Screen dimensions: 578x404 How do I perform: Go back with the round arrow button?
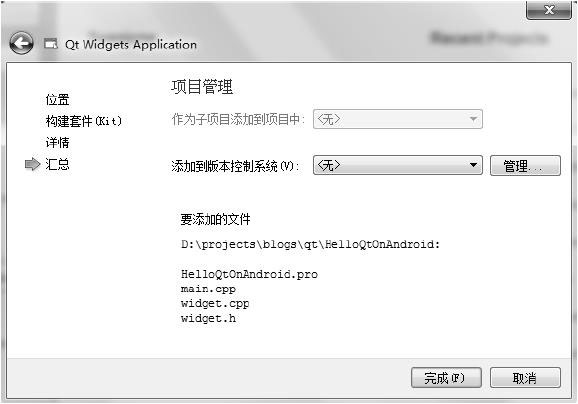(21, 43)
